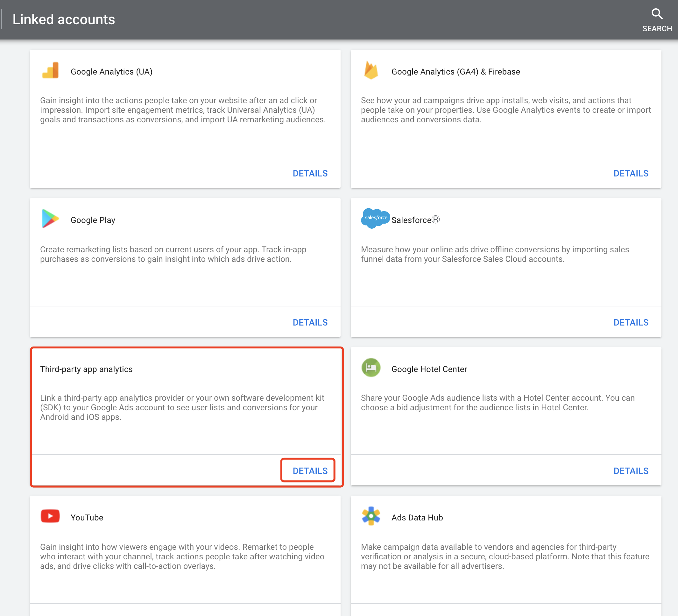Click description 'See how your ad campaigns drive'

click(x=506, y=110)
